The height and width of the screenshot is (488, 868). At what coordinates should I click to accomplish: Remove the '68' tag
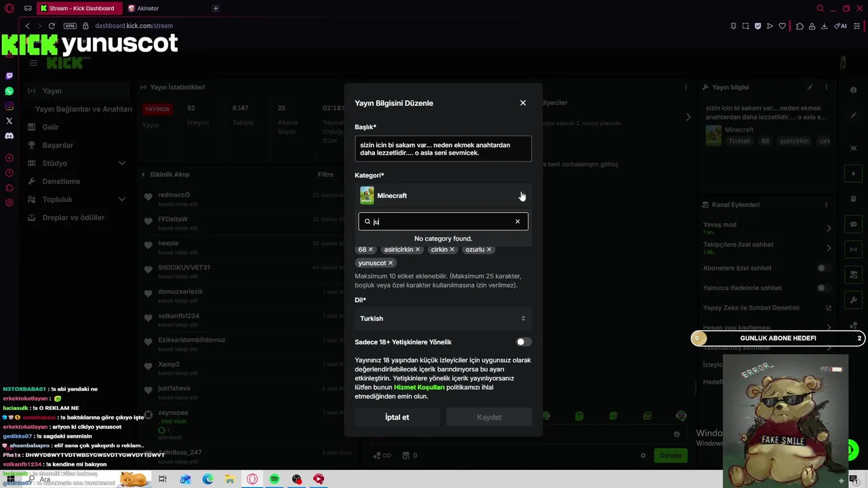pyautogui.click(x=371, y=249)
